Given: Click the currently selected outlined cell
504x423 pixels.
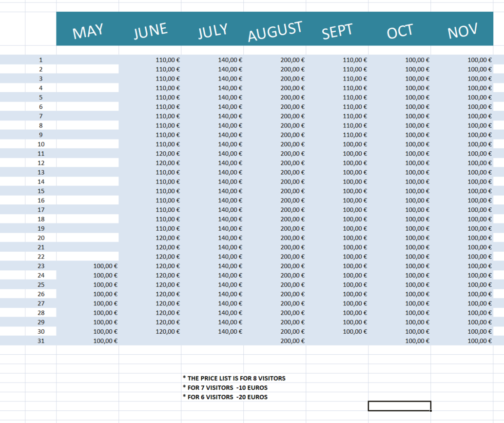Looking at the screenshot, I should [x=400, y=406].
